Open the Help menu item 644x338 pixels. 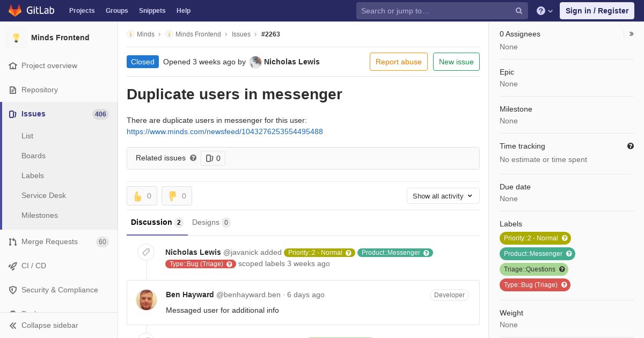click(184, 11)
